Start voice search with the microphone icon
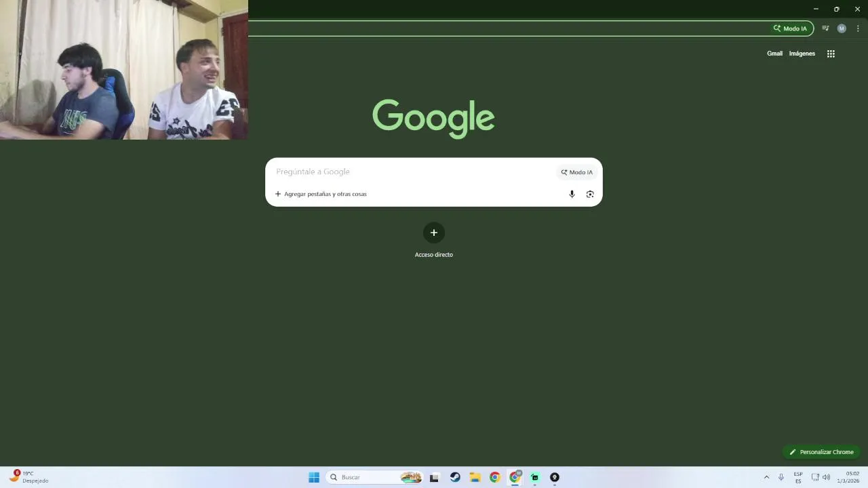 pos(572,194)
